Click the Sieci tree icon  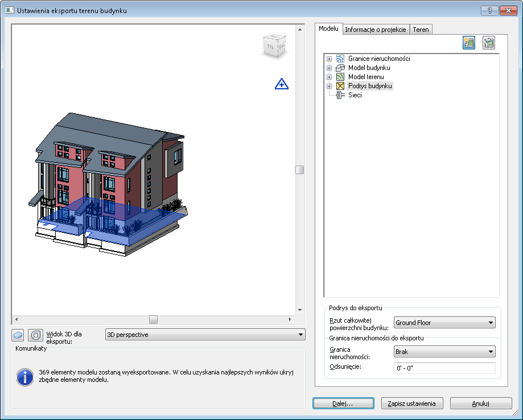pos(340,95)
